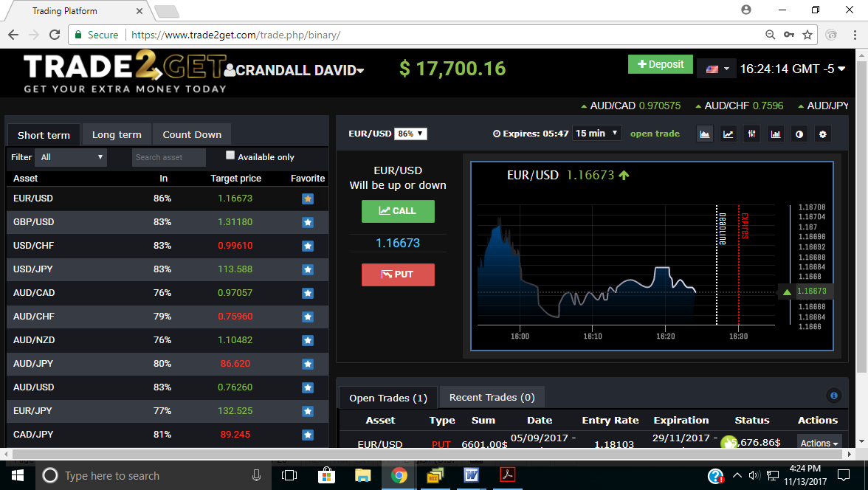Open the Windows Start menu
The height and width of the screenshot is (490, 868).
tap(18, 475)
